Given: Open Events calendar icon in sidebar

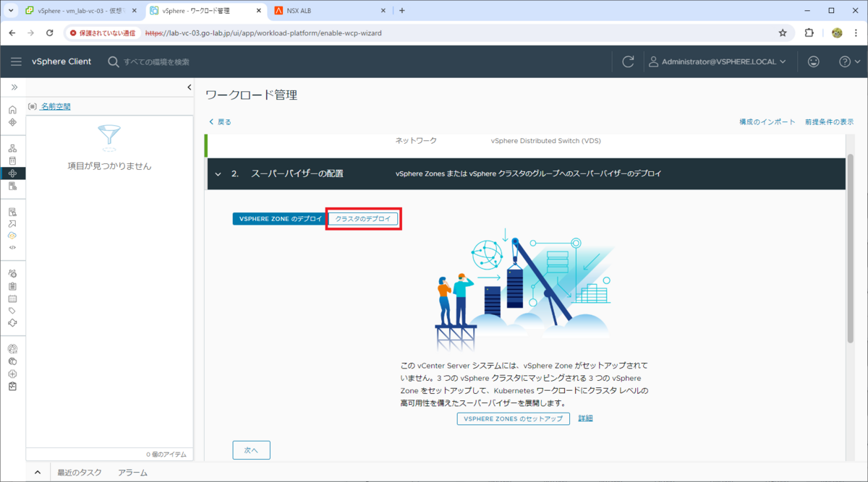Looking at the screenshot, I should tap(12, 298).
